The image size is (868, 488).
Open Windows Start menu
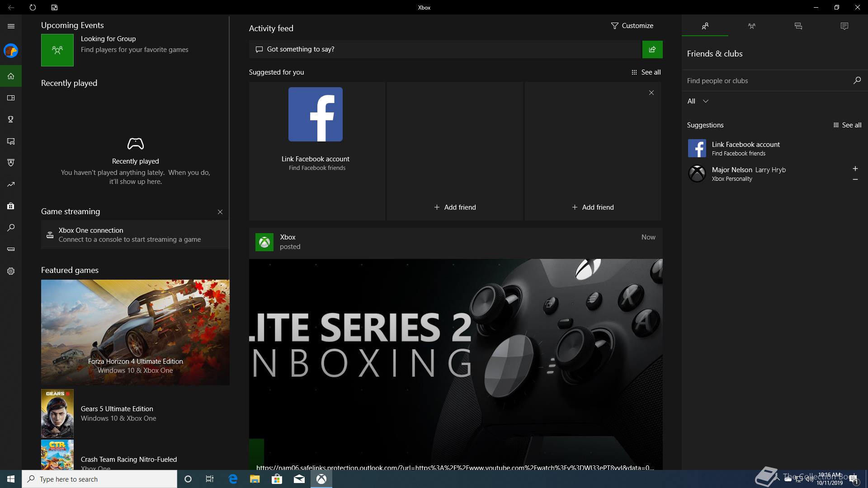click(11, 479)
